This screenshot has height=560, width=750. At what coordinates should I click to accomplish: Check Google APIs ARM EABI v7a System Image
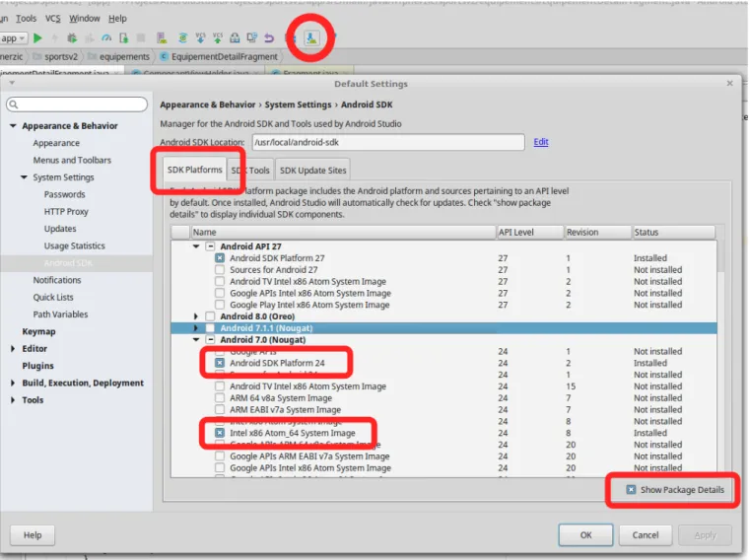(x=220, y=456)
